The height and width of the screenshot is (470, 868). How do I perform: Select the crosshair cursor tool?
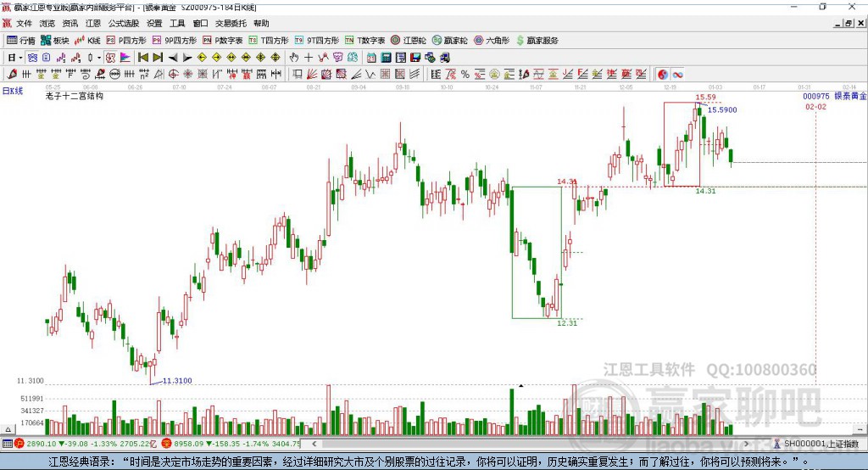[x=309, y=58]
